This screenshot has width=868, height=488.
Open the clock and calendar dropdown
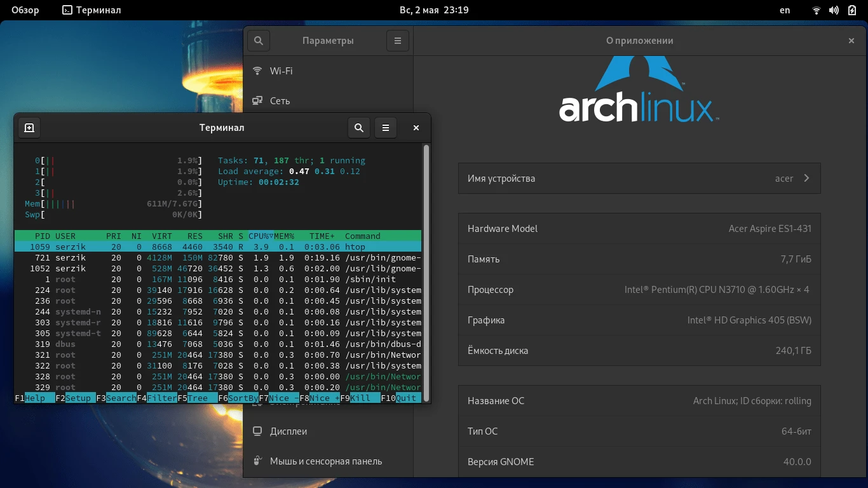(434, 10)
